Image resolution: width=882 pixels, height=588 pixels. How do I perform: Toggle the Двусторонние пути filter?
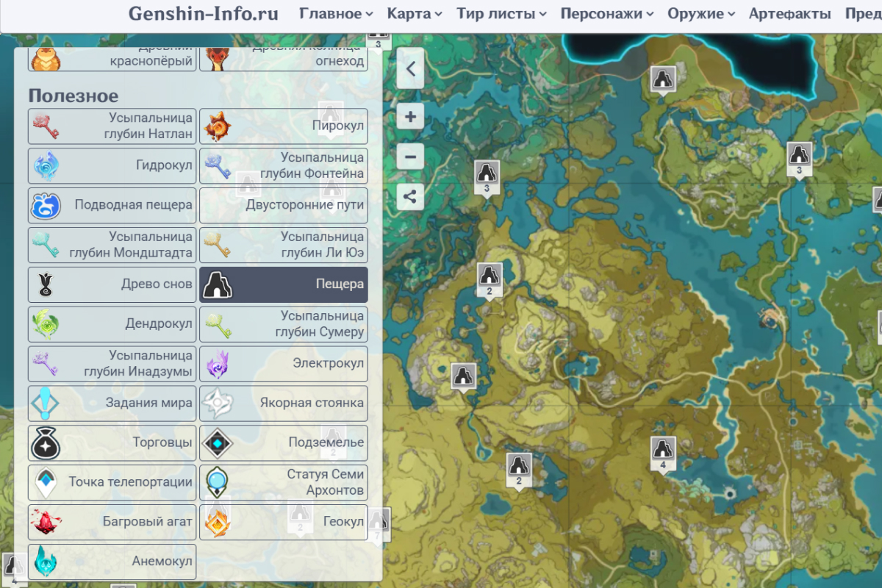(x=284, y=205)
